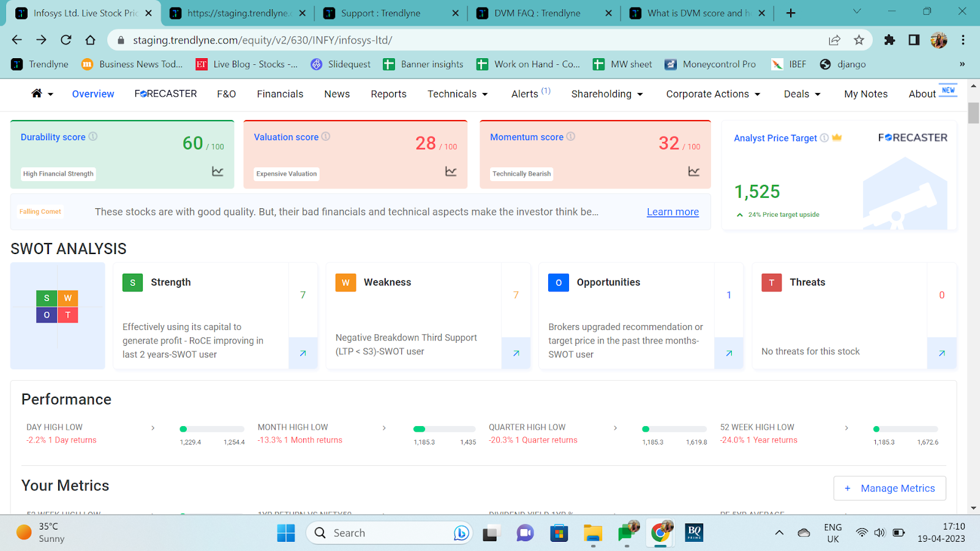Open BQ Prime app in taskbar
The width and height of the screenshot is (980, 551).
[x=694, y=533]
